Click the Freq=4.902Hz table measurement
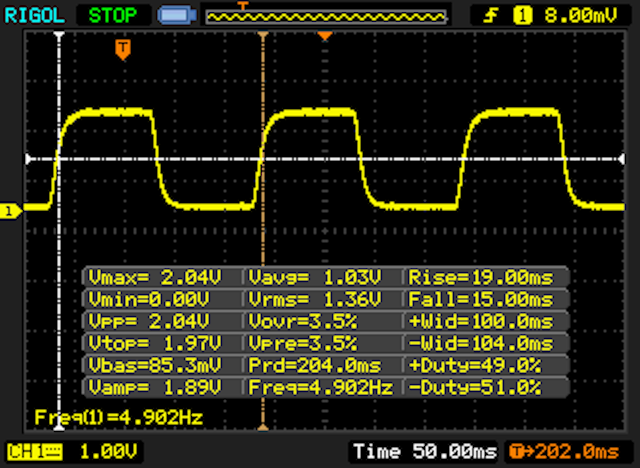 [321, 387]
